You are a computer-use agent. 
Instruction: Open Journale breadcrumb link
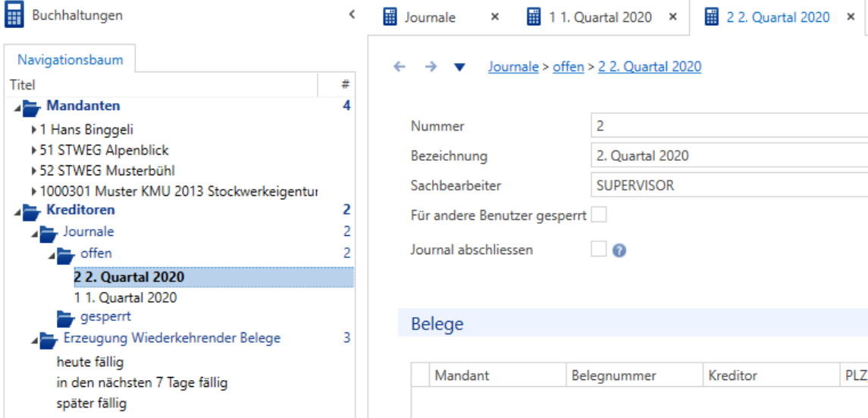(x=513, y=67)
